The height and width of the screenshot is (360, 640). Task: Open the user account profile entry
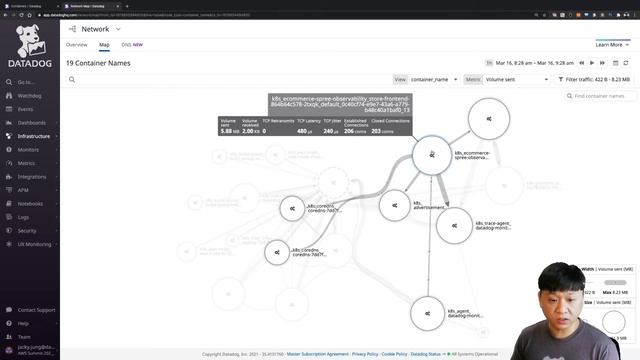coord(31,350)
